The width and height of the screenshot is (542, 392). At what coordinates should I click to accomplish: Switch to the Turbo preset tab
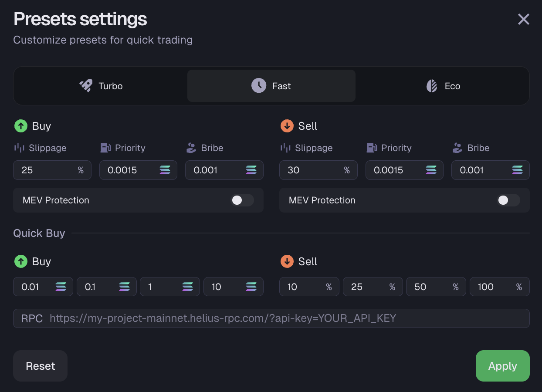[101, 86]
